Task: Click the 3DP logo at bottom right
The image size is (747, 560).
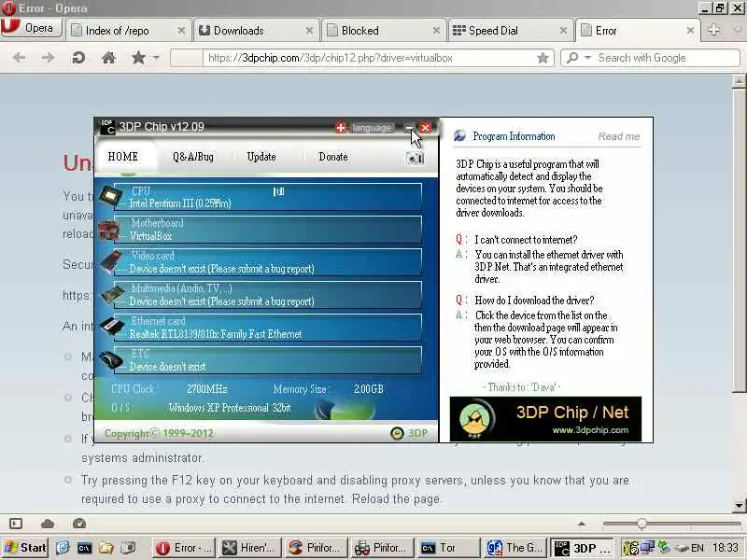Action: point(410,433)
